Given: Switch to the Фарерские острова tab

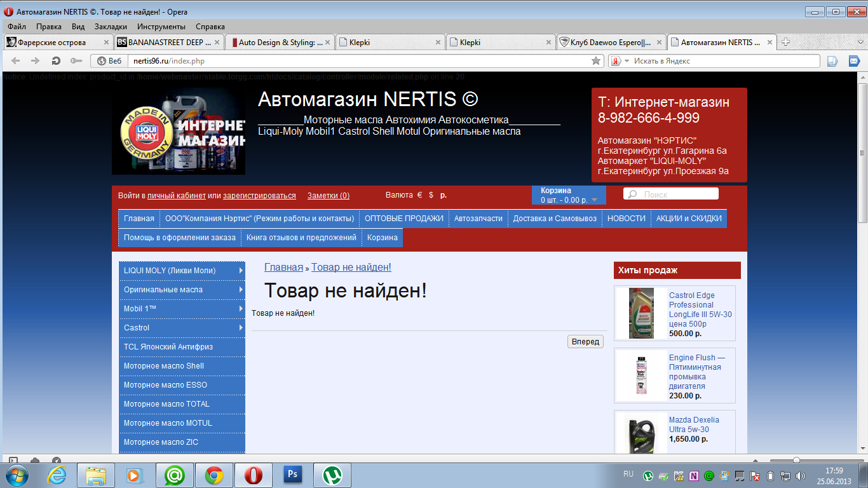Looking at the screenshot, I should [57, 43].
